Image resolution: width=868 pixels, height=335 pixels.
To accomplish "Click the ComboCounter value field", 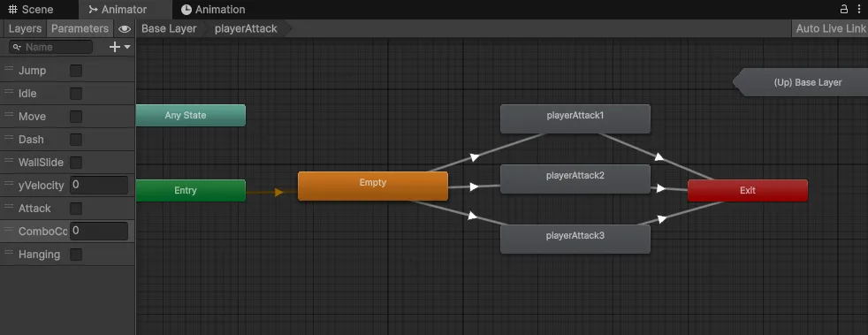I will click(99, 231).
